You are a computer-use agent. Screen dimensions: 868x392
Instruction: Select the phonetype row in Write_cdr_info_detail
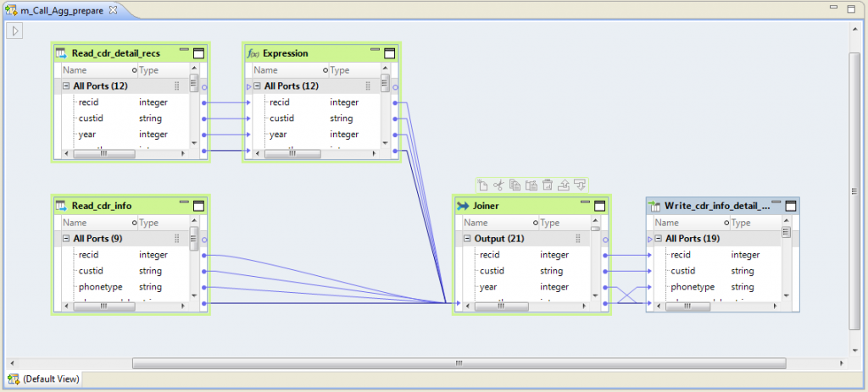tap(717, 287)
